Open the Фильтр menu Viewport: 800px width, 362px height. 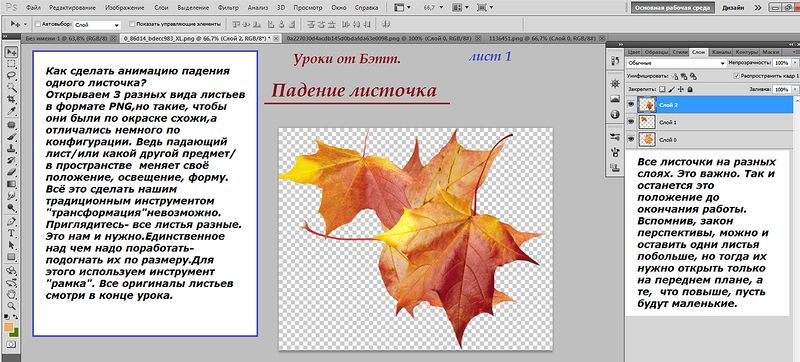pos(228,8)
